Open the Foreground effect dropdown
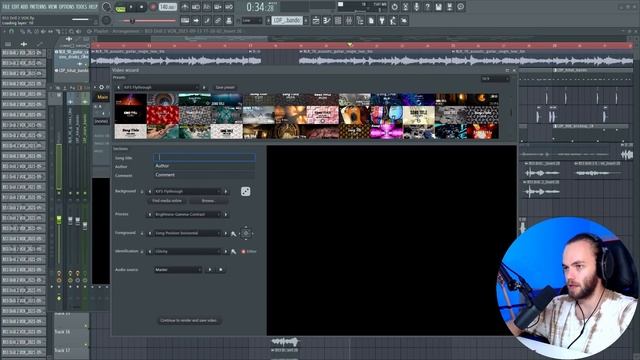Viewport: 640px width, 360px height. (187, 233)
